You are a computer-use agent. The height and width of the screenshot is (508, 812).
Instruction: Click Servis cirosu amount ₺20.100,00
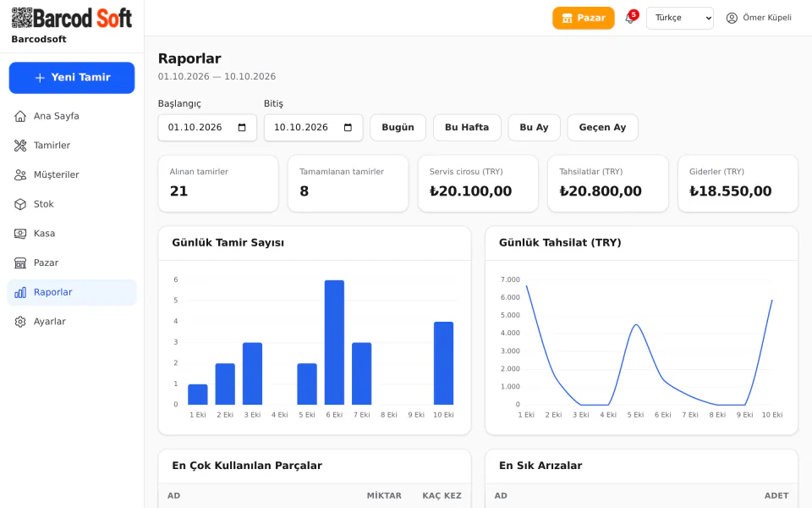click(471, 191)
